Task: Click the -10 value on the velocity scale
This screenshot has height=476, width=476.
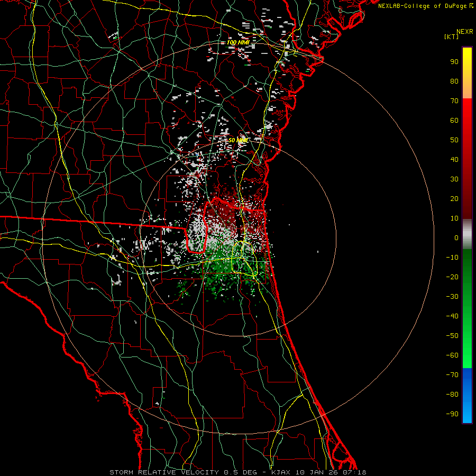Action: pos(452,258)
